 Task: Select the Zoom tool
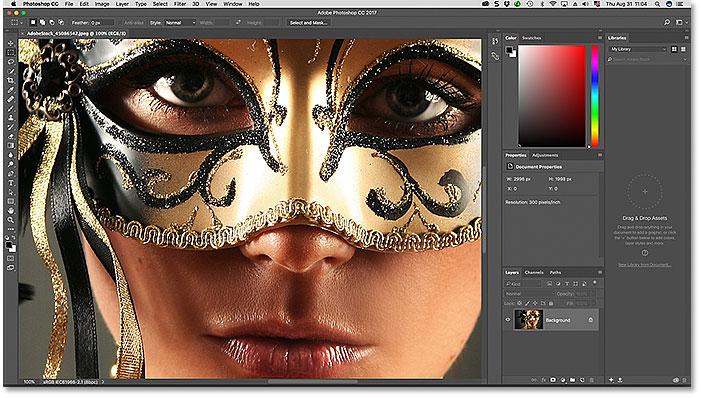point(11,220)
